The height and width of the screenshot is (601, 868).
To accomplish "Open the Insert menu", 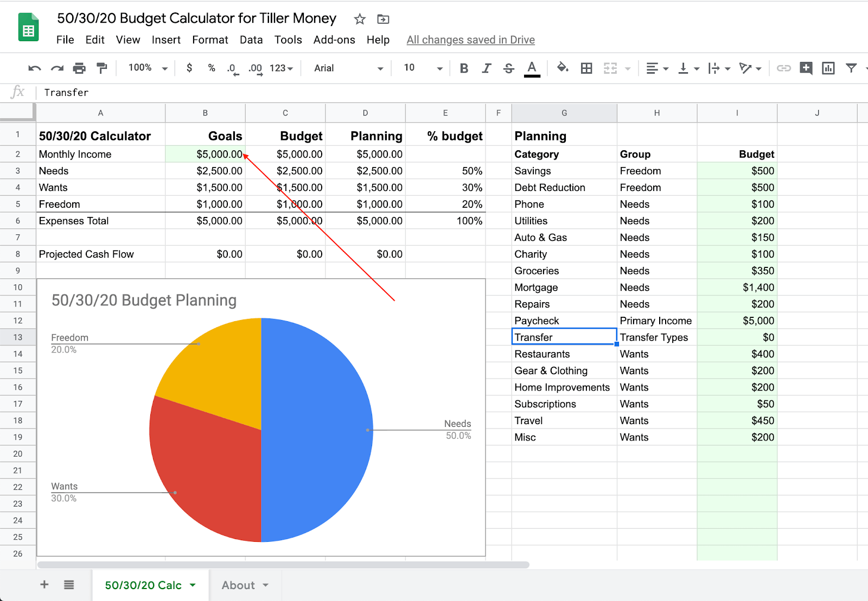I will [166, 40].
